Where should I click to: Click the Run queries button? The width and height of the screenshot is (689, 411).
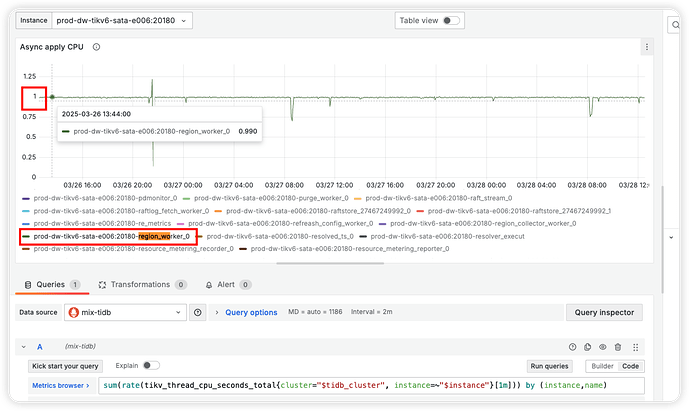coord(550,366)
